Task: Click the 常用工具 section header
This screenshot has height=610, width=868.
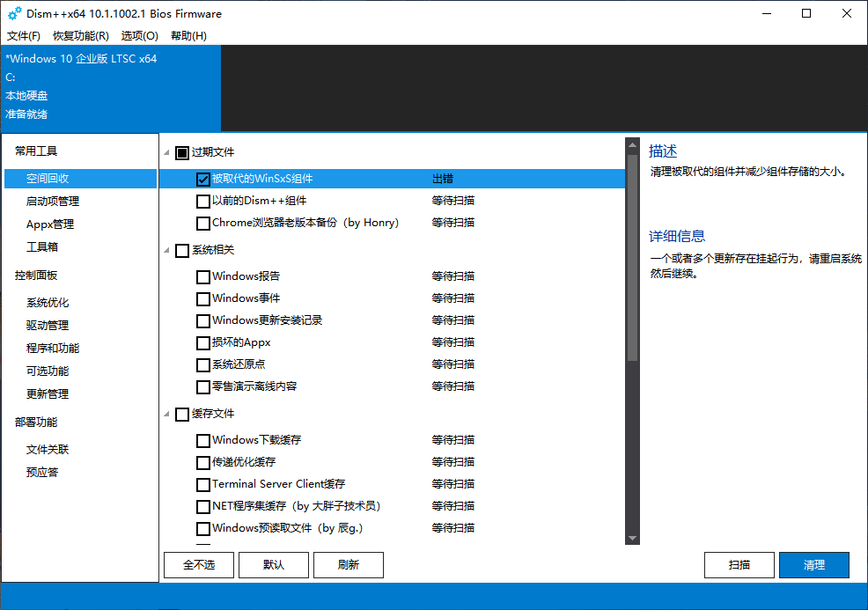Action: coord(36,151)
